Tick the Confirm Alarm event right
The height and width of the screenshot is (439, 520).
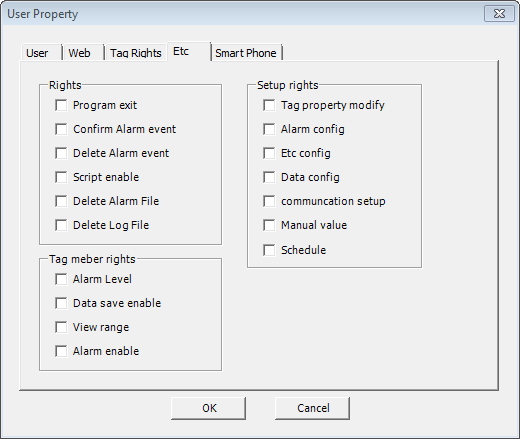[61, 129]
